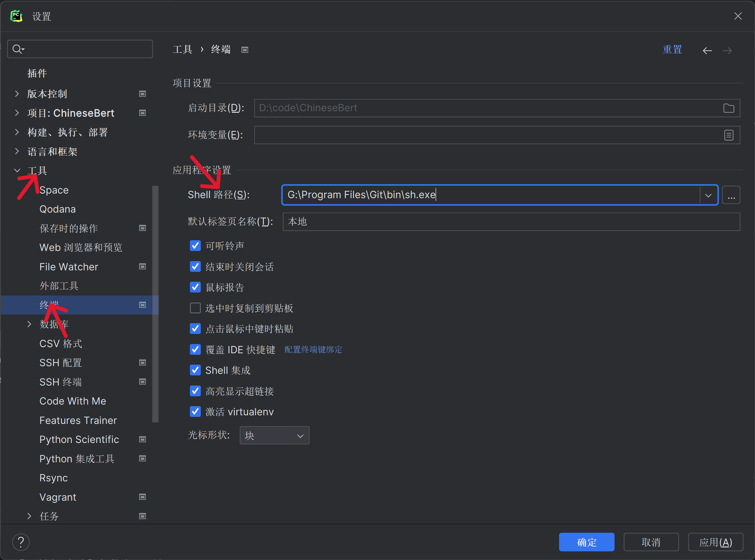Uncheck 激活 virtualenv option

195,412
